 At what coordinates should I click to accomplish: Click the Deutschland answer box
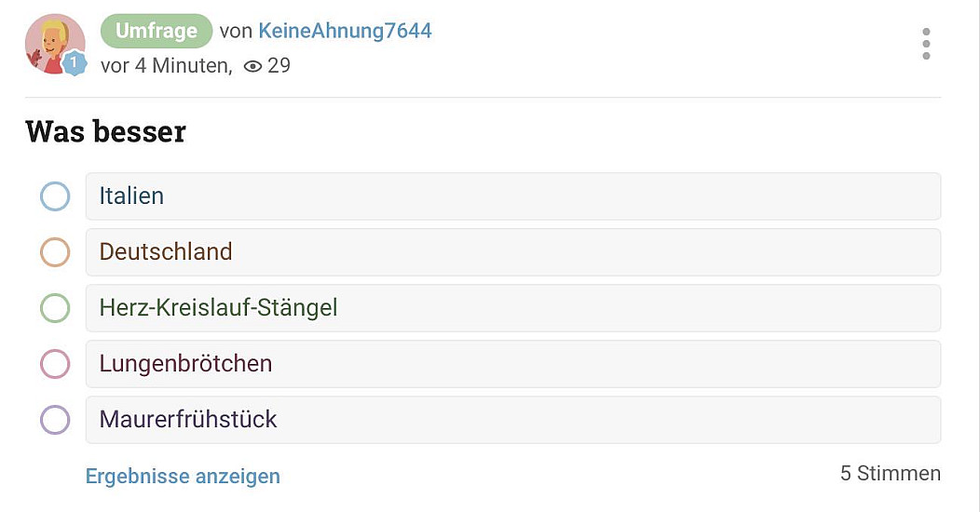click(x=512, y=252)
